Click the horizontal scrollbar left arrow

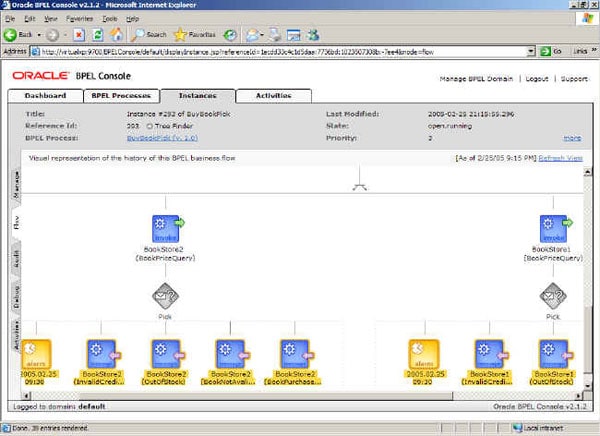pyautogui.click(x=26, y=395)
